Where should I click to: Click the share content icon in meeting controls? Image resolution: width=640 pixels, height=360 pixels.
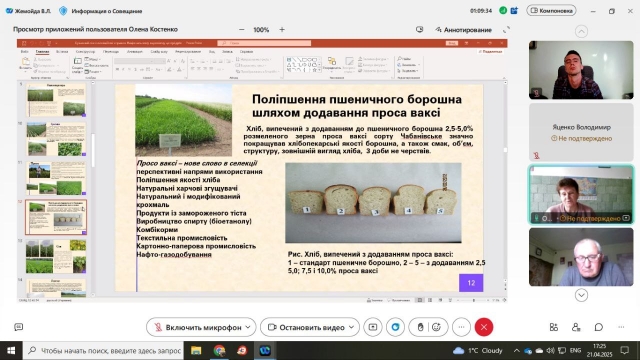(x=373, y=327)
